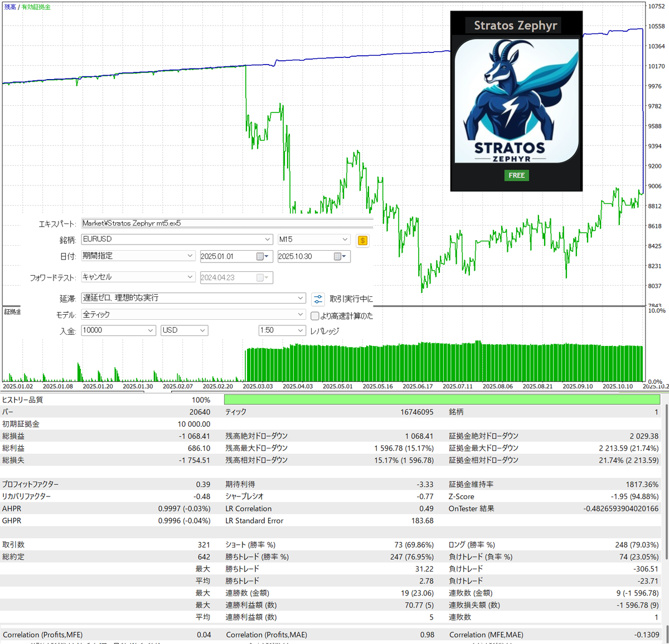Screen dimensions: 669x644
Task: Select 勝ちトレード (勝率 %) value 247 (76.95%)
Action: (411, 557)
